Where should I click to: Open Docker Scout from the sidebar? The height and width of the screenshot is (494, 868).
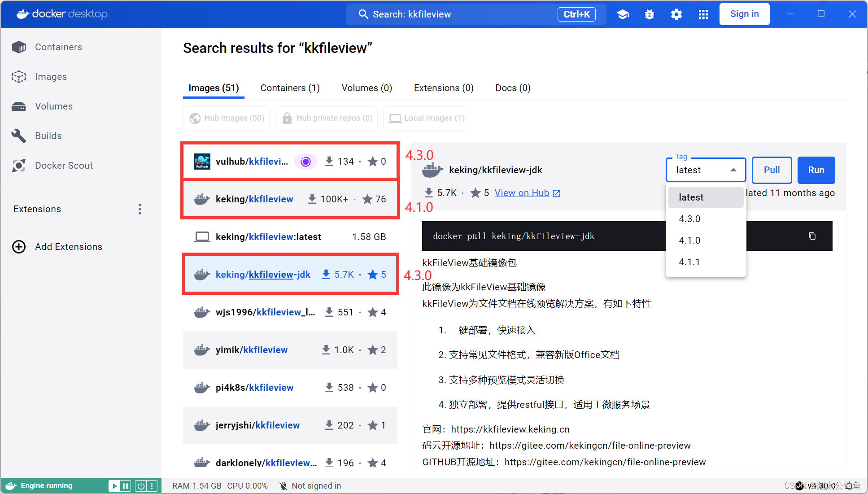64,165
